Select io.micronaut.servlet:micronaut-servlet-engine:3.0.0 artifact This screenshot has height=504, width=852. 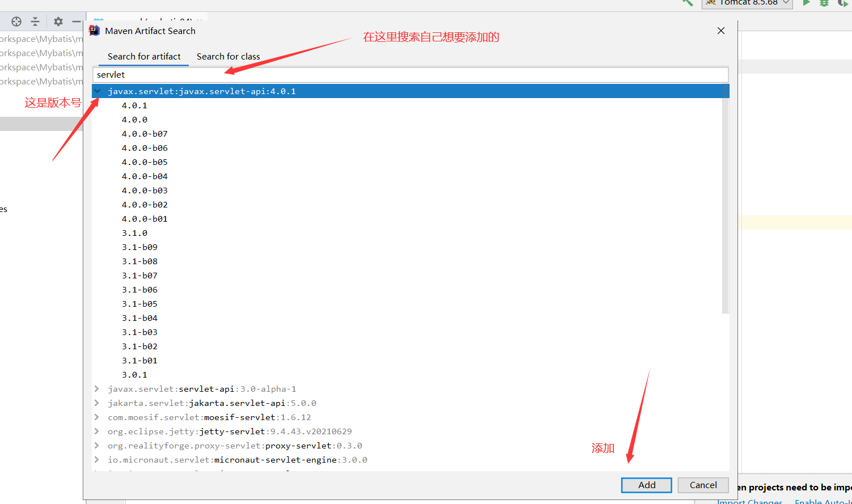click(238, 460)
